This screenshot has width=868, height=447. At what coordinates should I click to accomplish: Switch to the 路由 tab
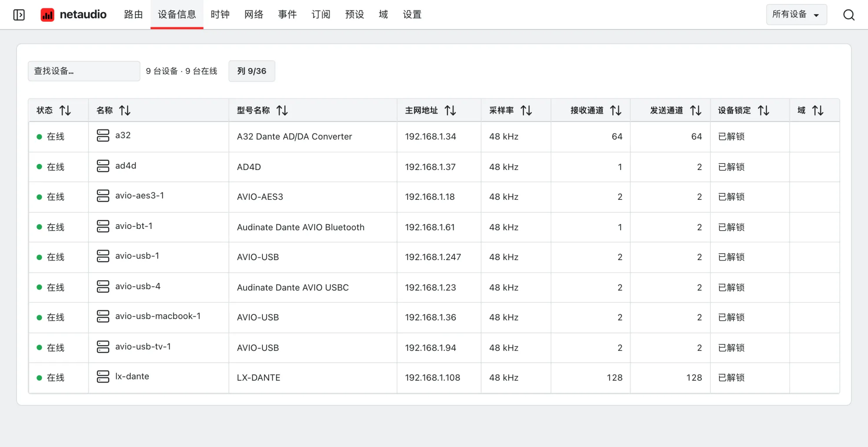[x=133, y=15]
